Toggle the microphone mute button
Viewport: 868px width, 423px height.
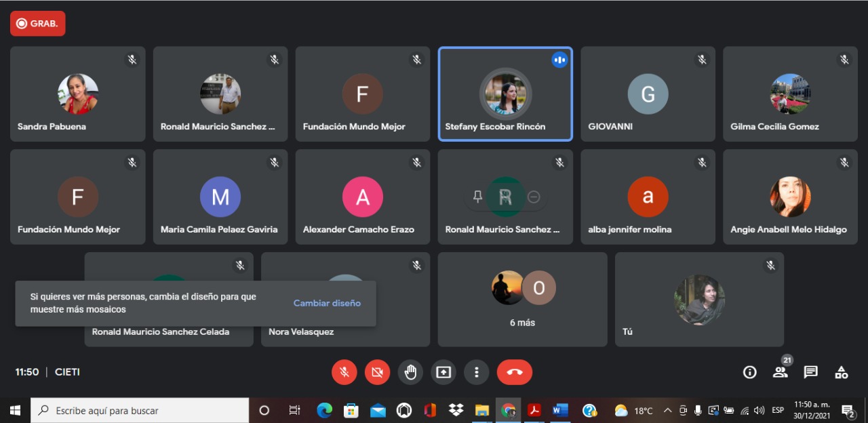pyautogui.click(x=344, y=372)
